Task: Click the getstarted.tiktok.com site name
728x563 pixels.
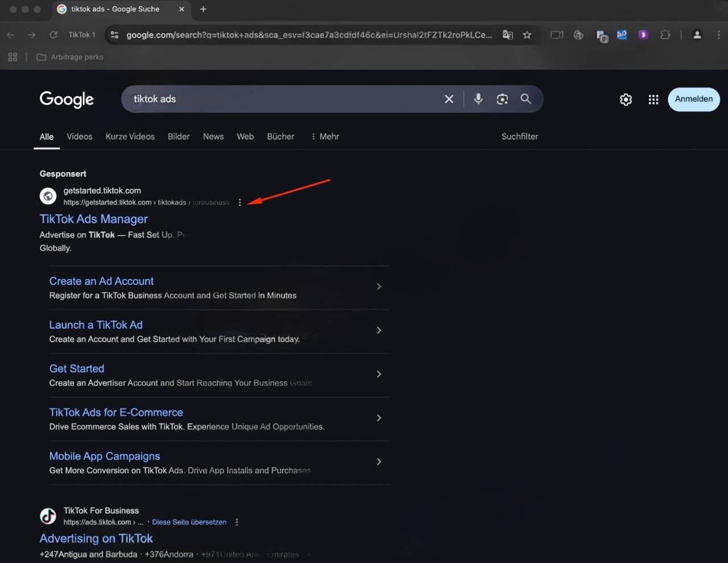Action: coord(102,191)
